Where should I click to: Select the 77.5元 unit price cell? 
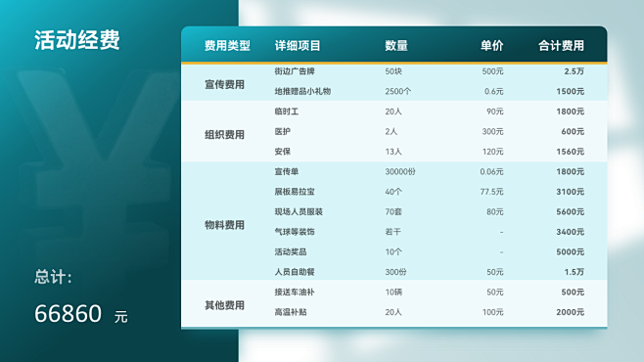click(x=491, y=192)
